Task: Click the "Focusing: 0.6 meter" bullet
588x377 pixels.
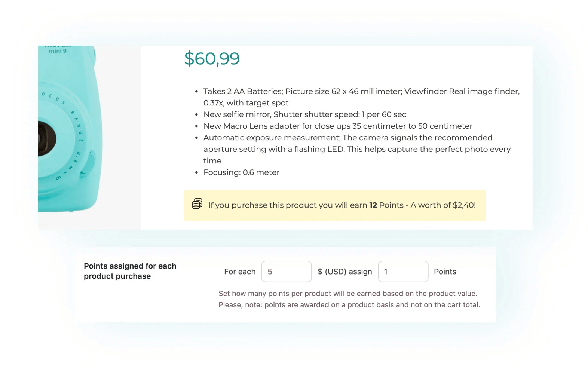Action: point(241,172)
